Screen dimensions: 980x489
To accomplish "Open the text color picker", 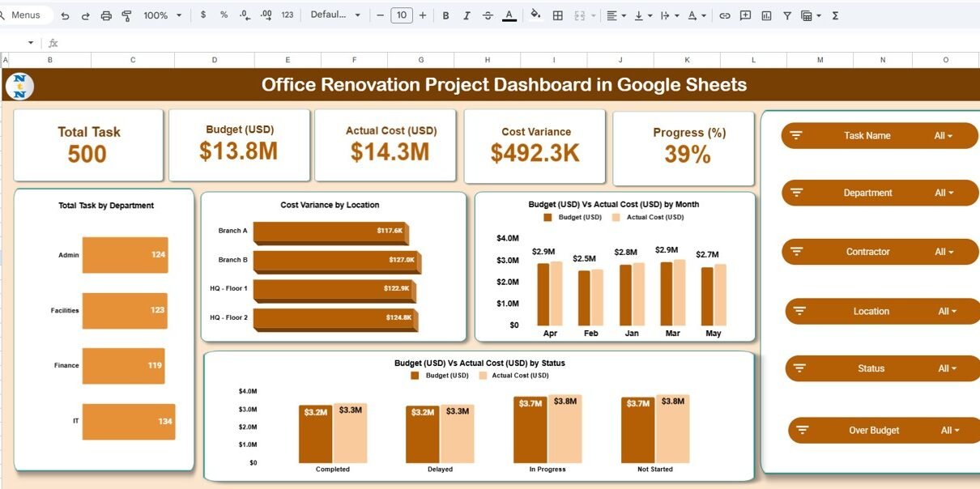I will point(509,15).
